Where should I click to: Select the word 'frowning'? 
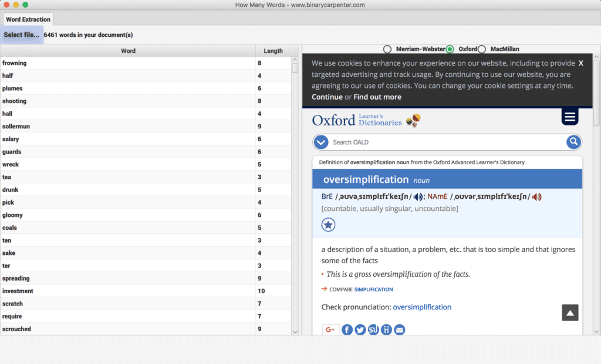(14, 63)
